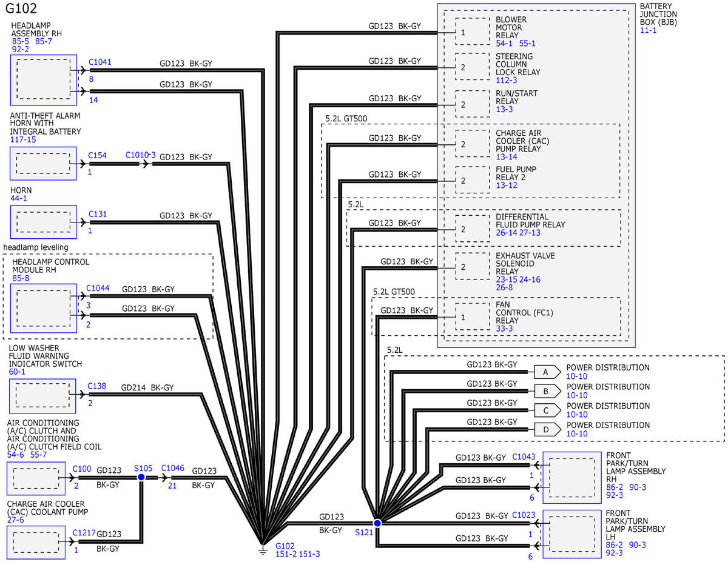The image size is (728, 562).
Task: Click the Horn component box
Action: [43, 222]
